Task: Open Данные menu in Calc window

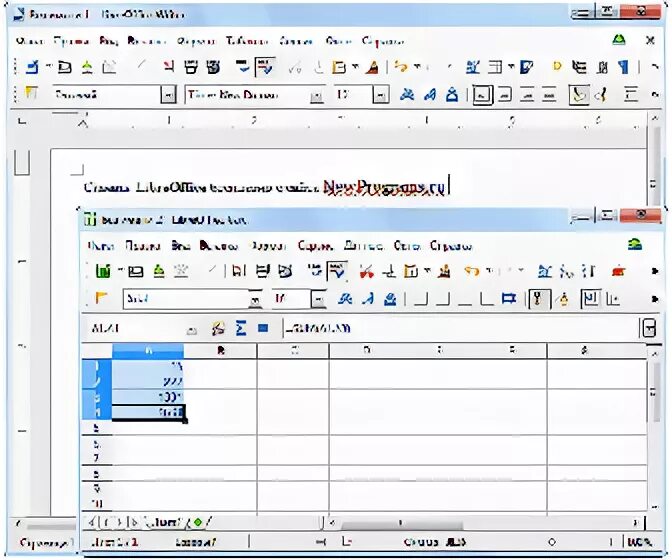Action: (364, 246)
